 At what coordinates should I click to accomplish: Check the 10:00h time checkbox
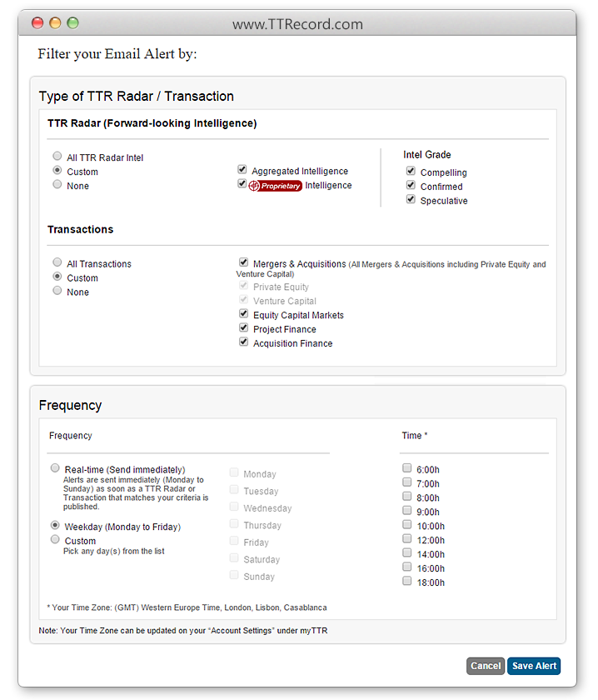pos(407,524)
